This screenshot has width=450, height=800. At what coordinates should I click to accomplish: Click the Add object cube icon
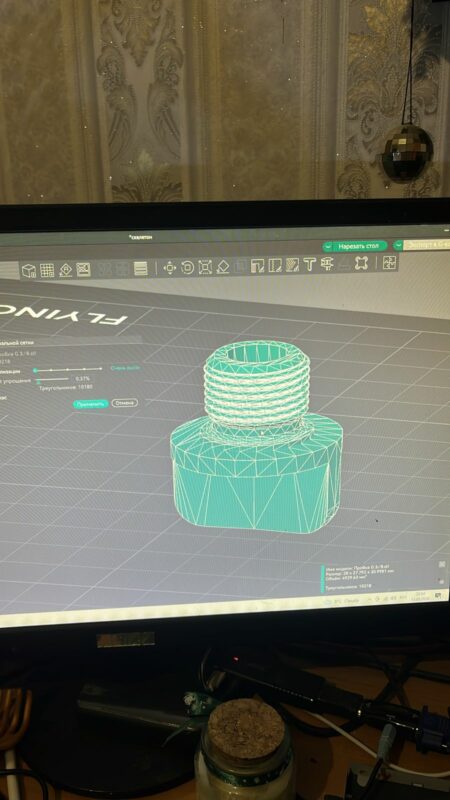coord(29,270)
